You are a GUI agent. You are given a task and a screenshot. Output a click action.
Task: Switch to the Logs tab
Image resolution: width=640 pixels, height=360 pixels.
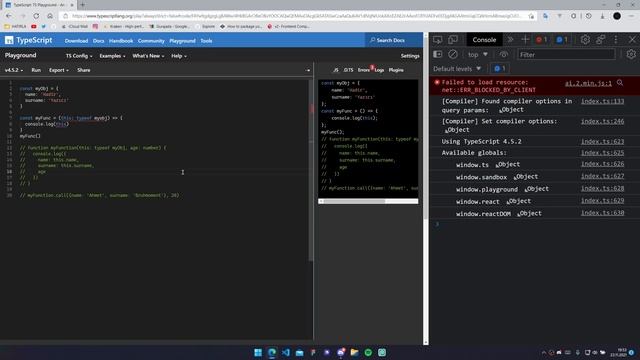coord(379,70)
